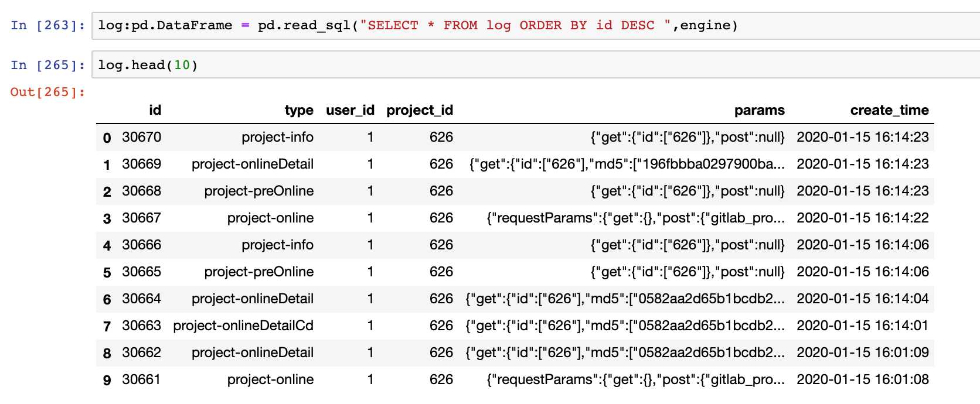
Task: Select the timestamp 2020-01-15 16:14:22
Action: 862,218
